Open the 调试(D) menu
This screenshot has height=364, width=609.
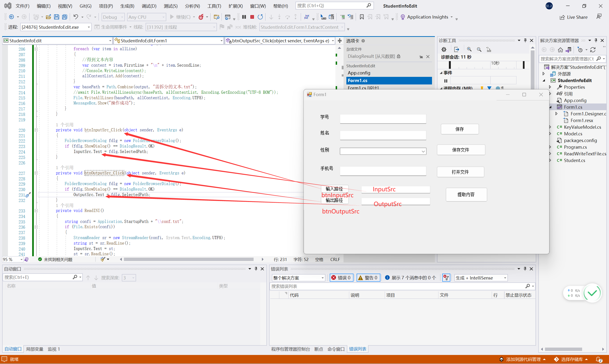(149, 6)
